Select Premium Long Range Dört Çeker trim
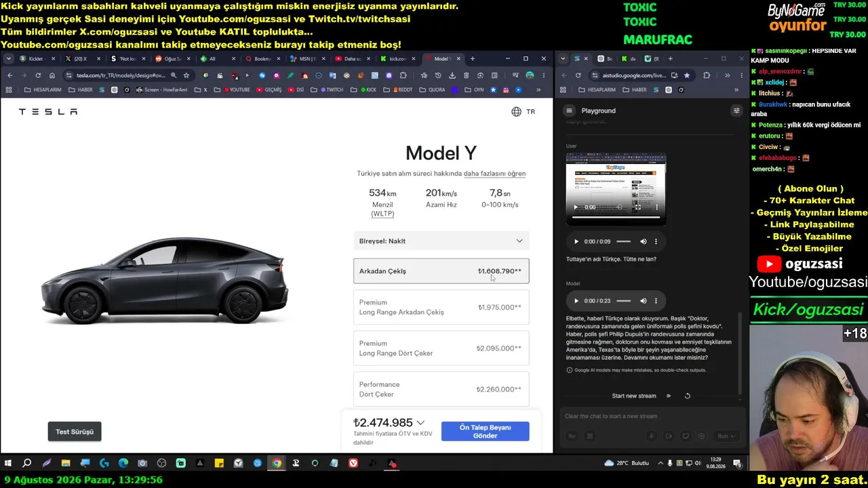The image size is (868, 488). (441, 348)
